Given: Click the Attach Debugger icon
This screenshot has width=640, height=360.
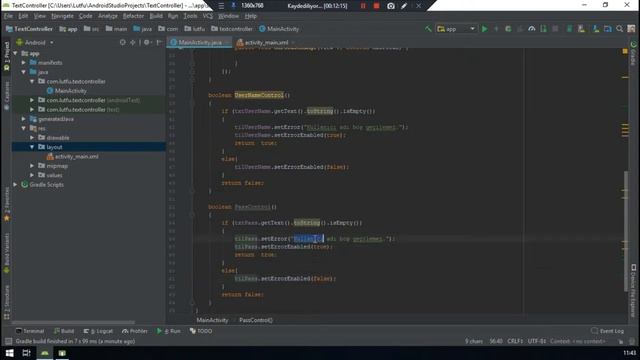Looking at the screenshot, I should tap(543, 29).
